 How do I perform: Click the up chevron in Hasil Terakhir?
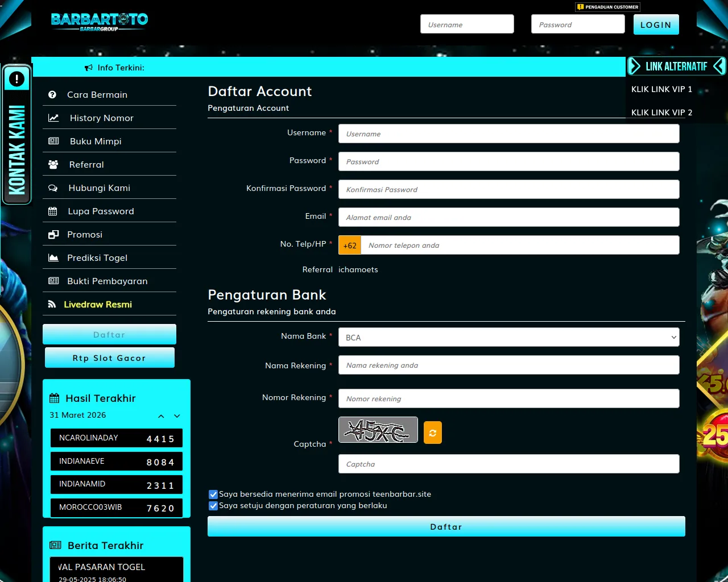tap(161, 416)
